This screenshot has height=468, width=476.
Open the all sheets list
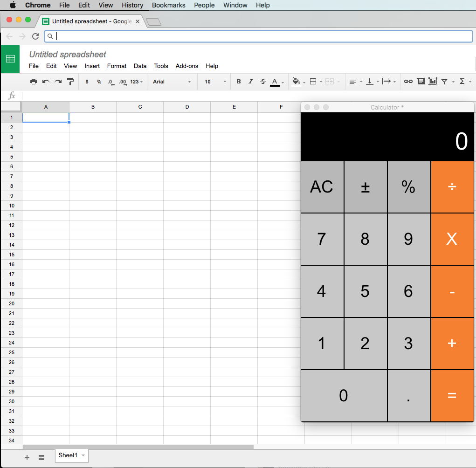41,457
